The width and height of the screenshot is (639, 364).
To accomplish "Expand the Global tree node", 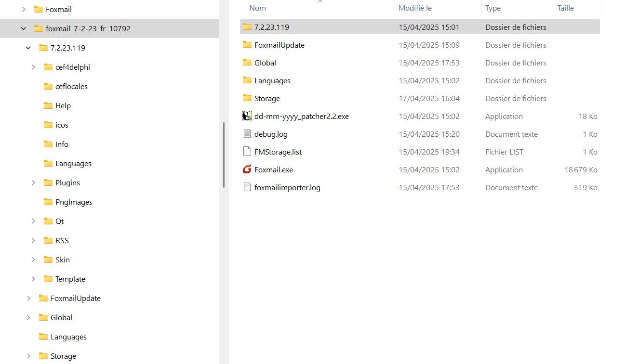I will coord(28,317).
